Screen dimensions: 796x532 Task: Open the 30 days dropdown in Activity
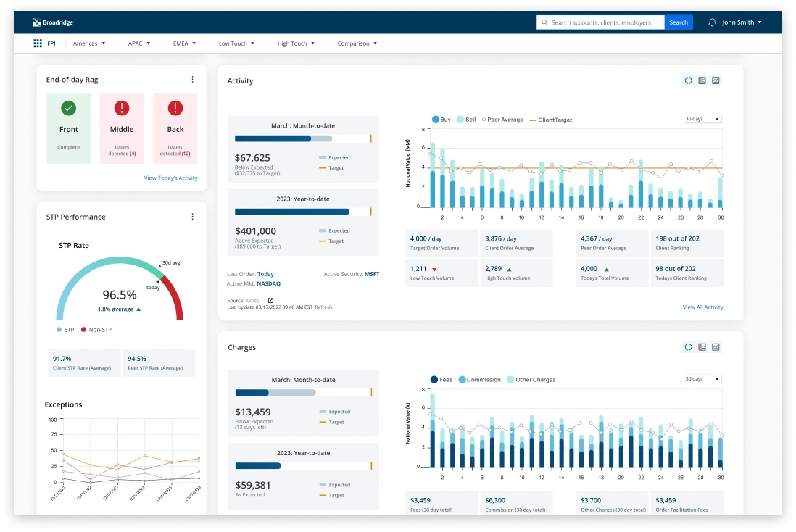click(701, 119)
